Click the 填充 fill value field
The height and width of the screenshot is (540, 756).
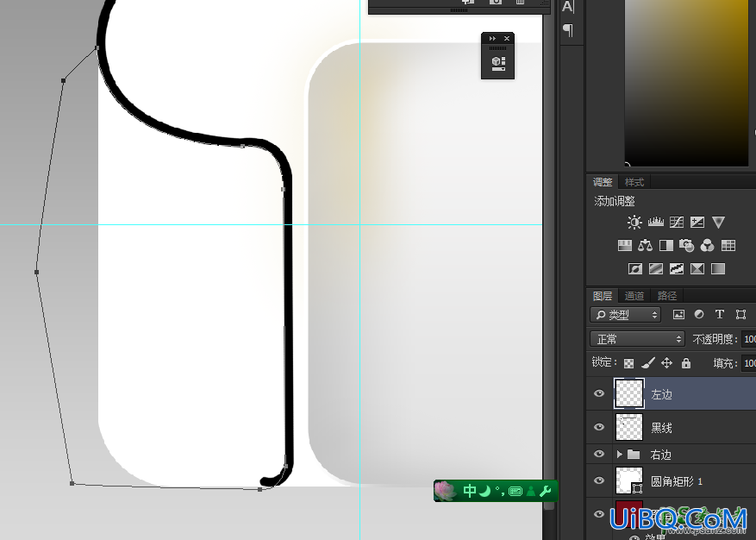(x=749, y=363)
